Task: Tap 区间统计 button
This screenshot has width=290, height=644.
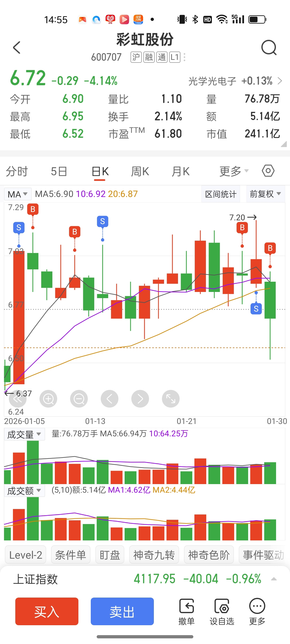Action: 221,194
